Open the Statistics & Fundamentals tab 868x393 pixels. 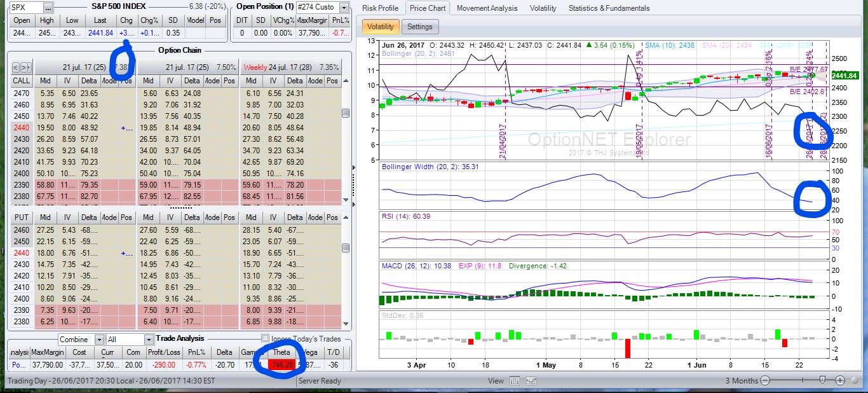click(x=609, y=8)
